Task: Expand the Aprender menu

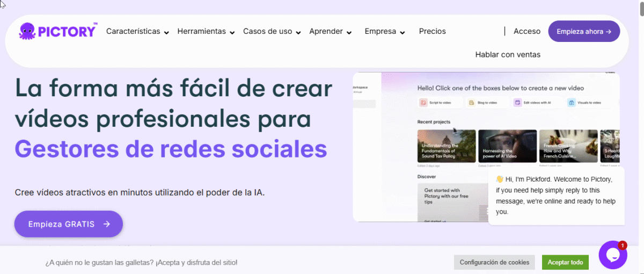Action: tap(330, 31)
